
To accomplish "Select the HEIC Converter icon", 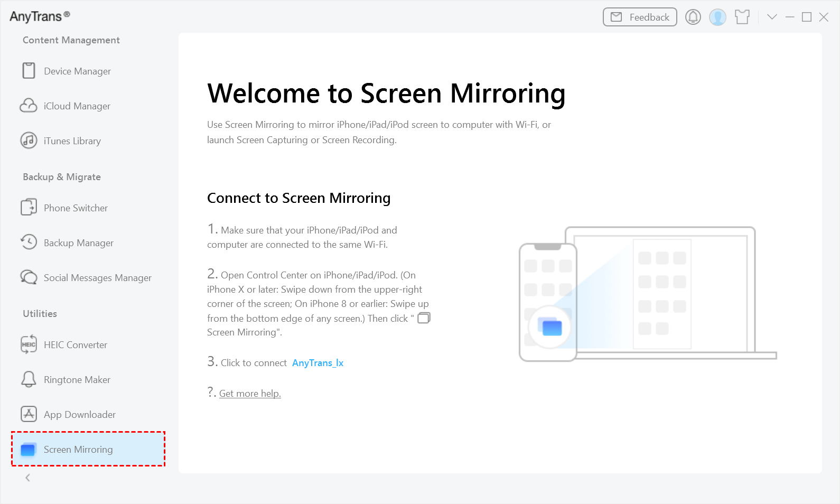I will click(29, 344).
